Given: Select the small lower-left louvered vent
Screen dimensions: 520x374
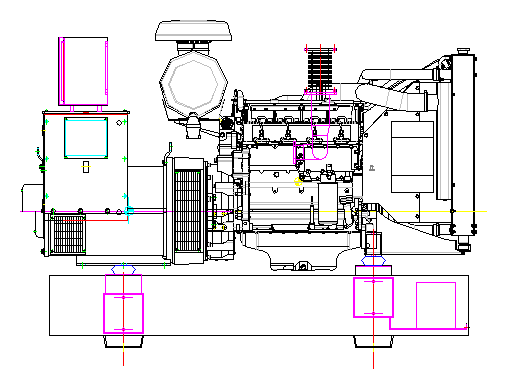Looking at the screenshot, I should point(68,234).
